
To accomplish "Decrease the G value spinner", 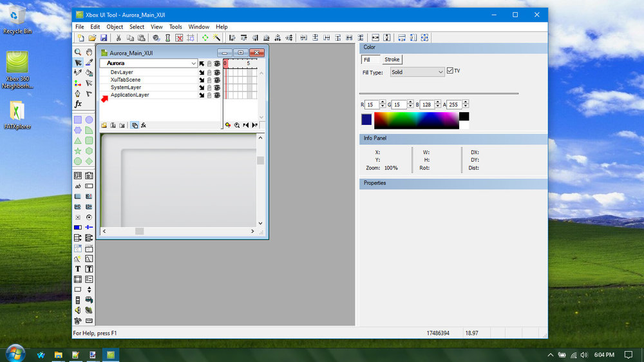I will point(410,107).
